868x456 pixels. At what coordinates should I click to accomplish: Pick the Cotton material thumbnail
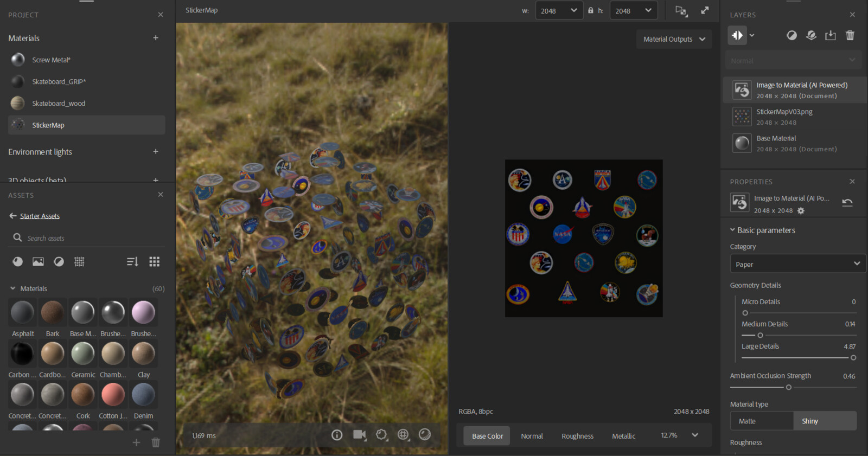point(113,395)
